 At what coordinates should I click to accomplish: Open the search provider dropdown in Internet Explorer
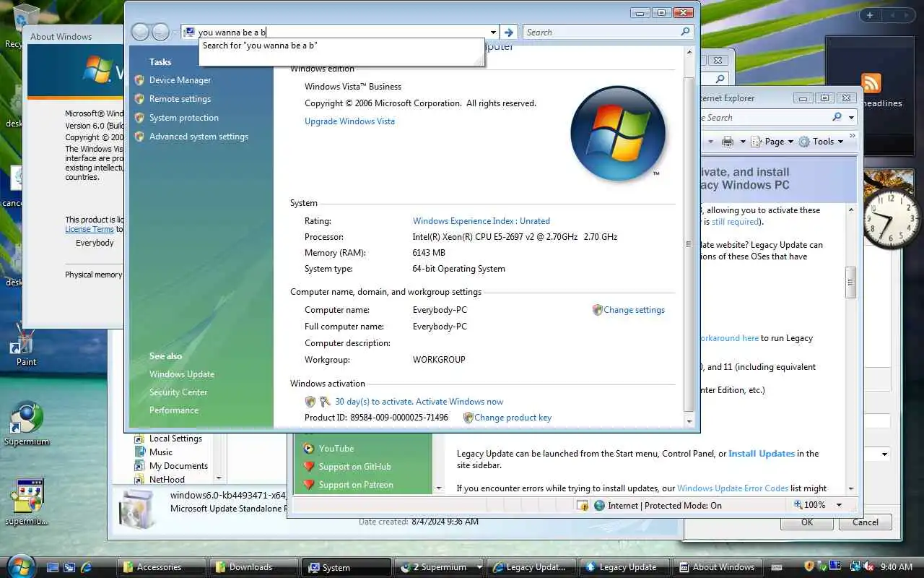click(x=852, y=117)
